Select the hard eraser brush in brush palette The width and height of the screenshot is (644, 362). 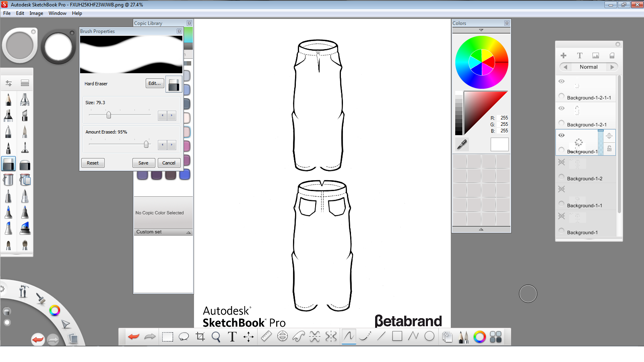[x=8, y=164]
